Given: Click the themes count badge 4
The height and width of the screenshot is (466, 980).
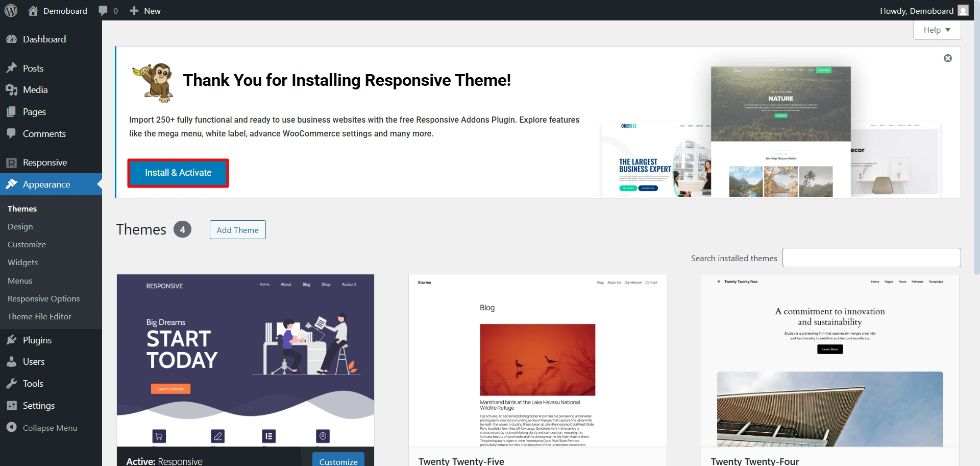Looking at the screenshot, I should coord(183,229).
